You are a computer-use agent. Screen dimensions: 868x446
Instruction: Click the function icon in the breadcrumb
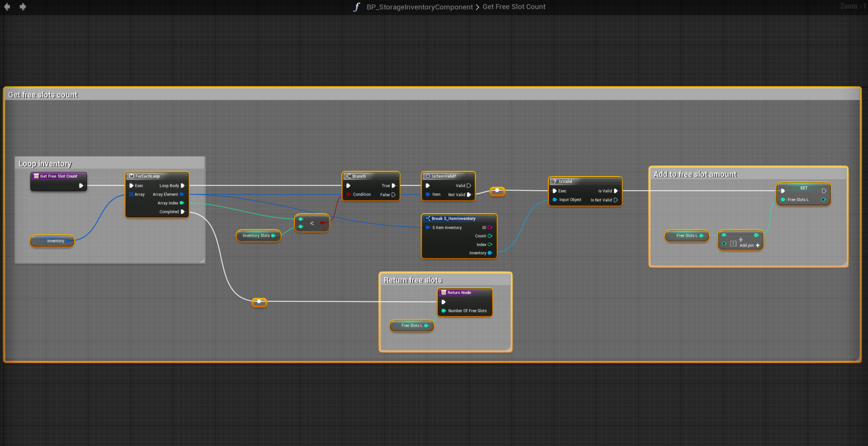click(x=357, y=7)
